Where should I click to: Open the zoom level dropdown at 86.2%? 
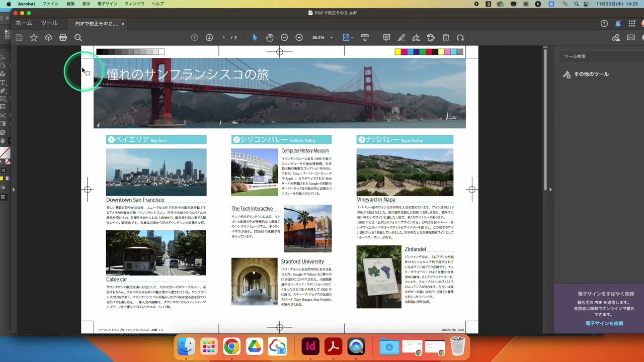(331, 38)
